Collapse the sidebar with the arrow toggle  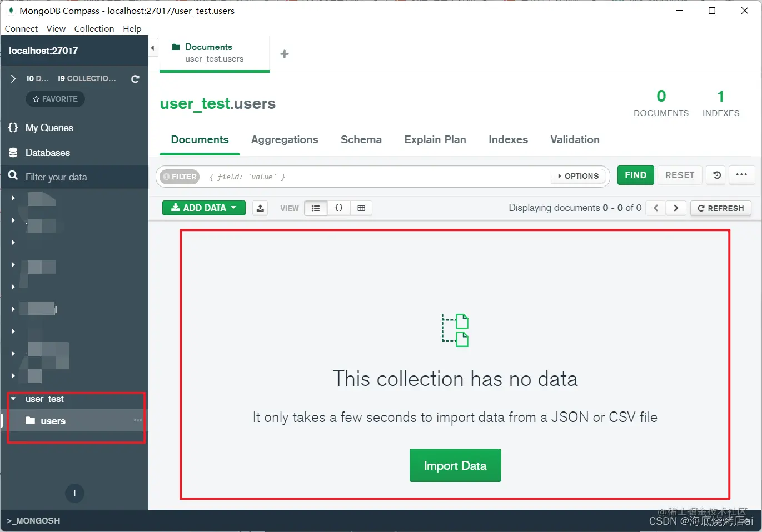coord(153,48)
